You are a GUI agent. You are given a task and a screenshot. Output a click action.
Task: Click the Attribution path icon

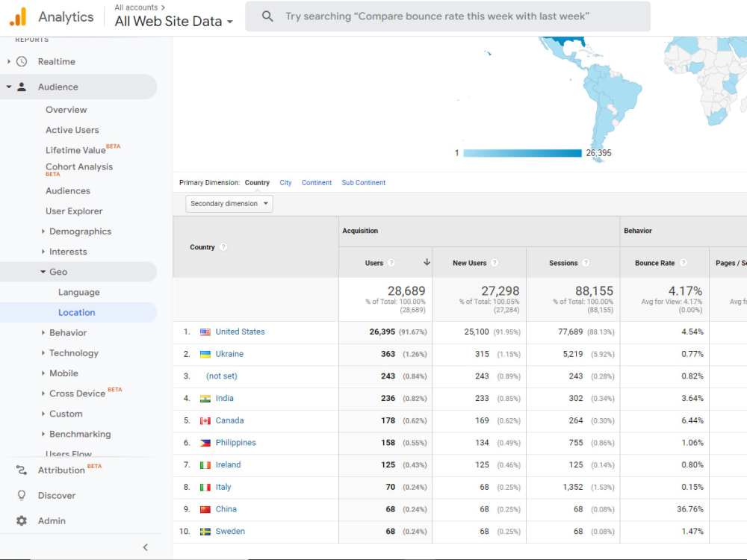(22, 470)
